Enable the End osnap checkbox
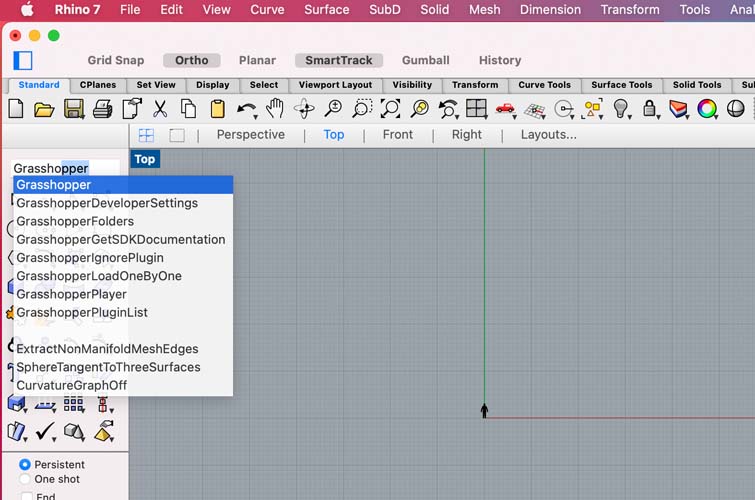Screen dimensions: 755x500 click(26, 496)
